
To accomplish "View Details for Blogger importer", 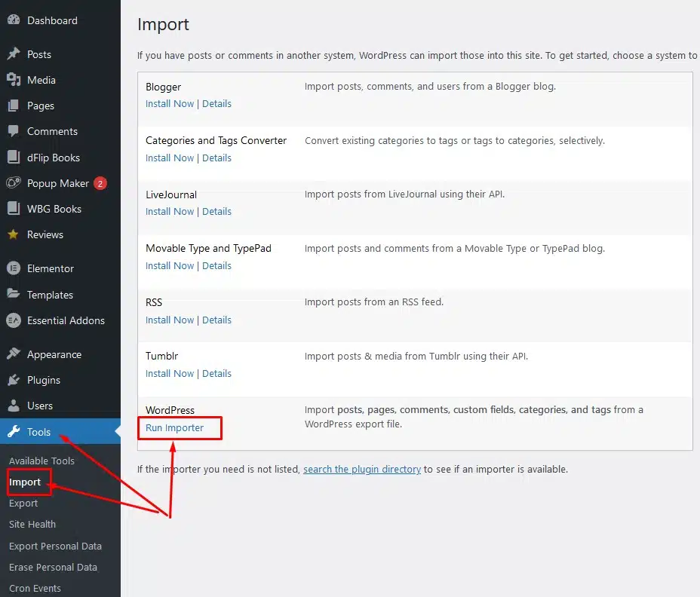I will (x=217, y=103).
